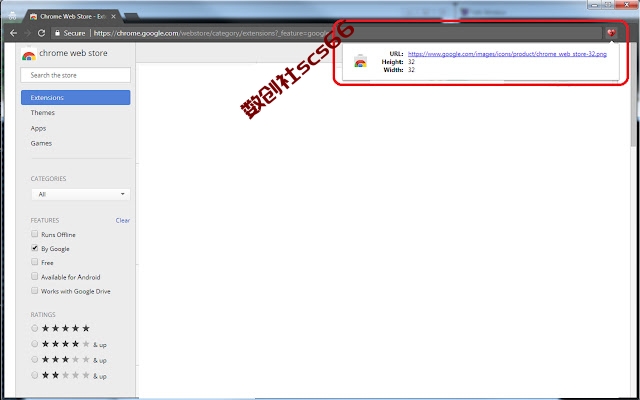Click the Chrome Web Store logo in sidebar
Screen dimensions: 640x400
click(29, 55)
